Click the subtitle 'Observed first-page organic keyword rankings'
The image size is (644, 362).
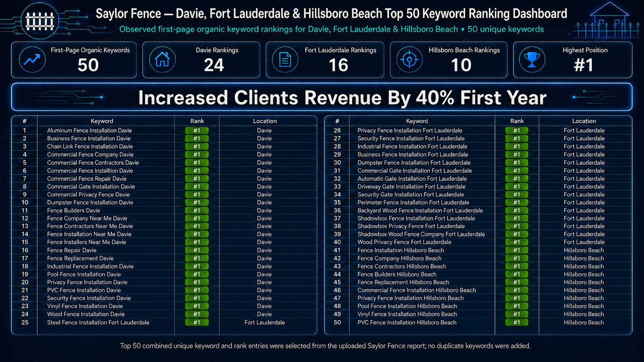point(331,29)
